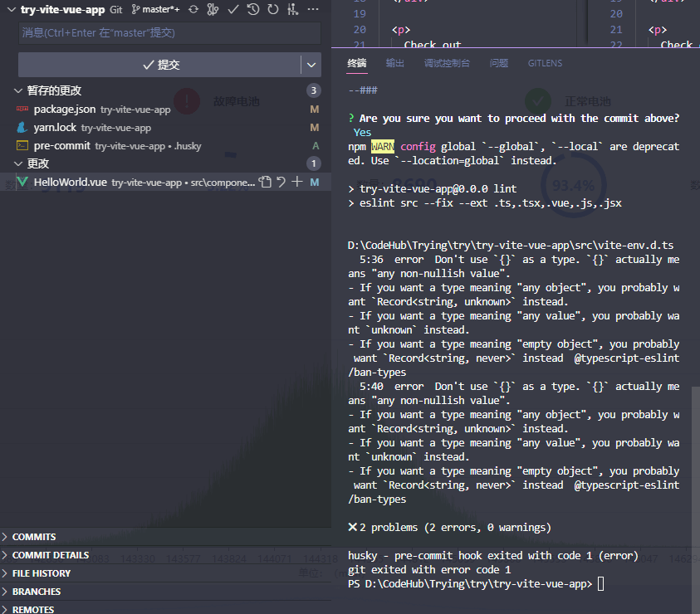
Task: Switch to the 调试控制台 debug console tab
Action: coord(447,63)
